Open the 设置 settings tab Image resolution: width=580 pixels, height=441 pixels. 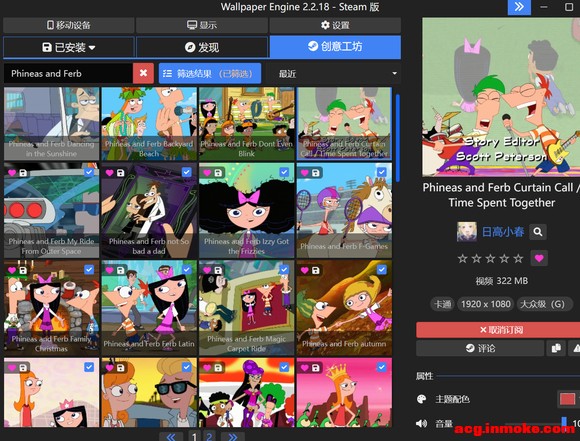[x=335, y=25]
